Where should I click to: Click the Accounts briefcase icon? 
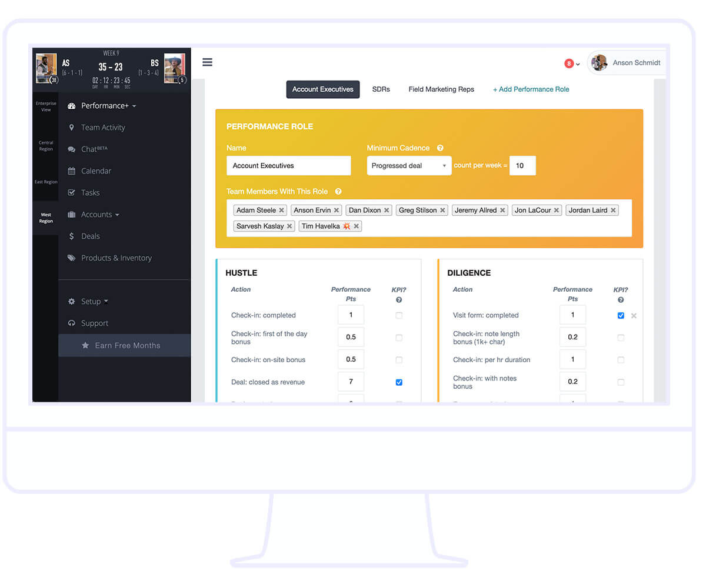[72, 215]
